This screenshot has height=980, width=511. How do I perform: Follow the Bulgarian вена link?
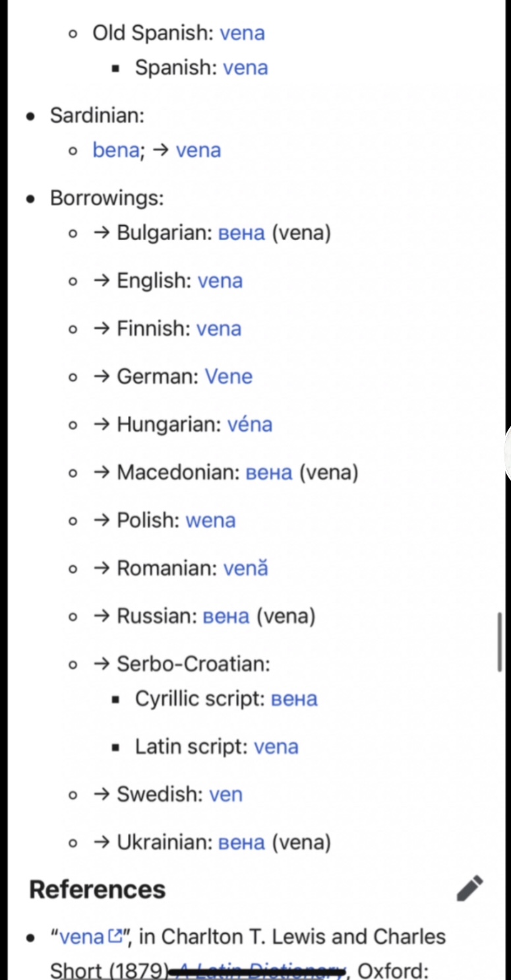(241, 233)
